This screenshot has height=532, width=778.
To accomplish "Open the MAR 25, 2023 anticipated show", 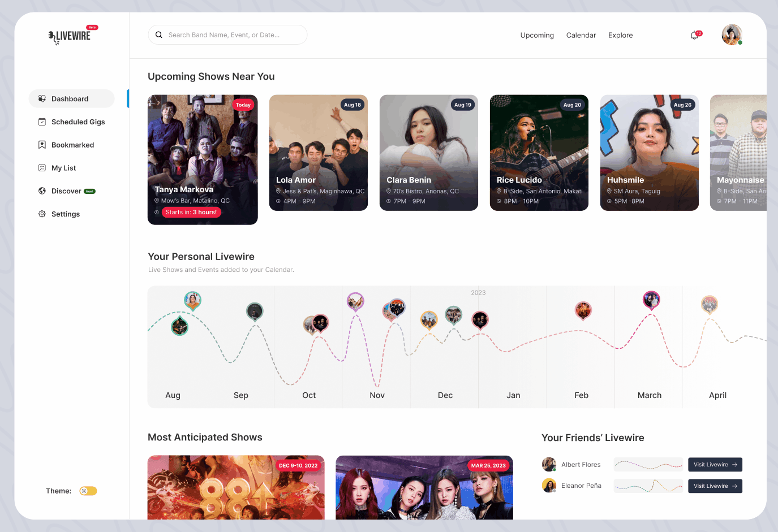I will (x=424, y=487).
